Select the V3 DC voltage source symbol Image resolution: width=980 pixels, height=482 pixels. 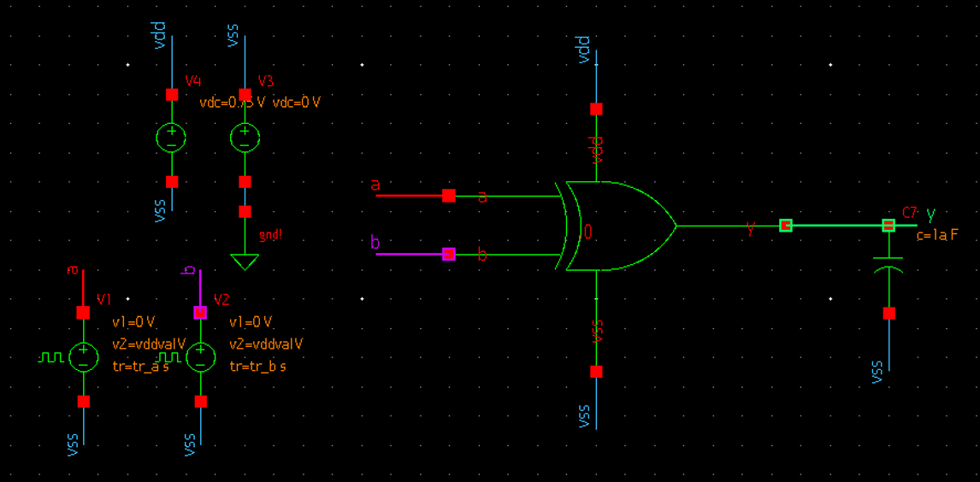point(245,138)
